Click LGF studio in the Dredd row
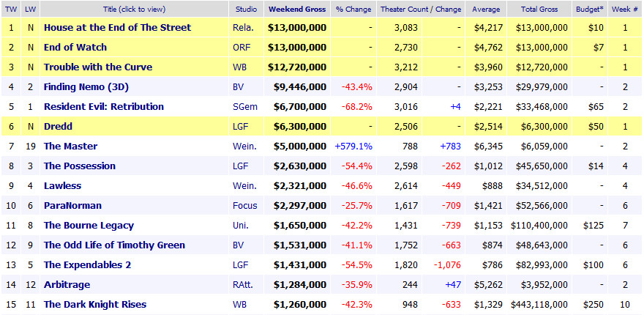644x315 pixels. [240, 126]
